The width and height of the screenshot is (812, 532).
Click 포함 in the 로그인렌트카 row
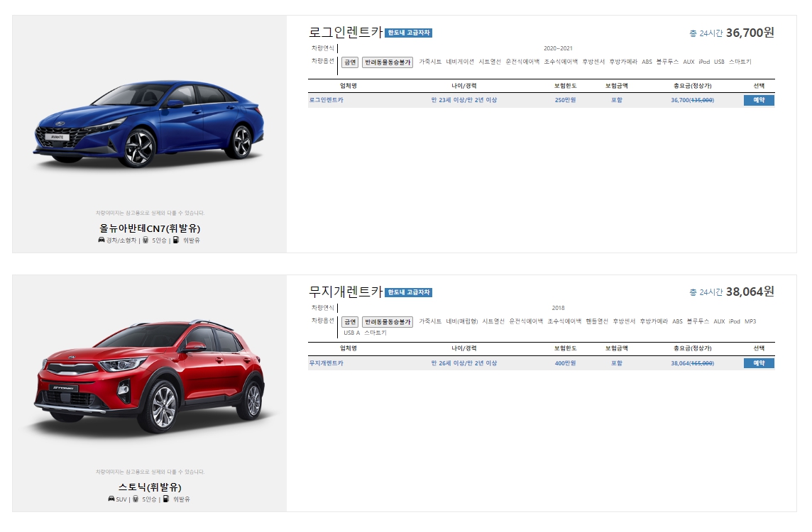(x=616, y=100)
